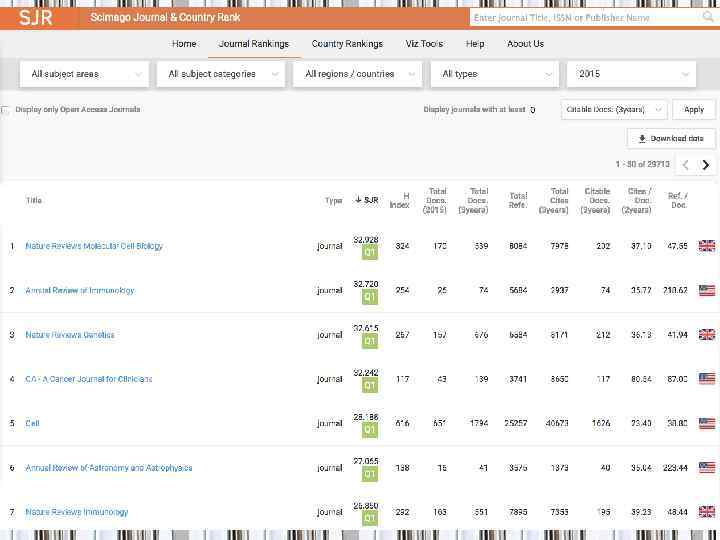Viewport: 720px width, 540px height.
Task: Click total cites value 40673
Action: [557, 423]
